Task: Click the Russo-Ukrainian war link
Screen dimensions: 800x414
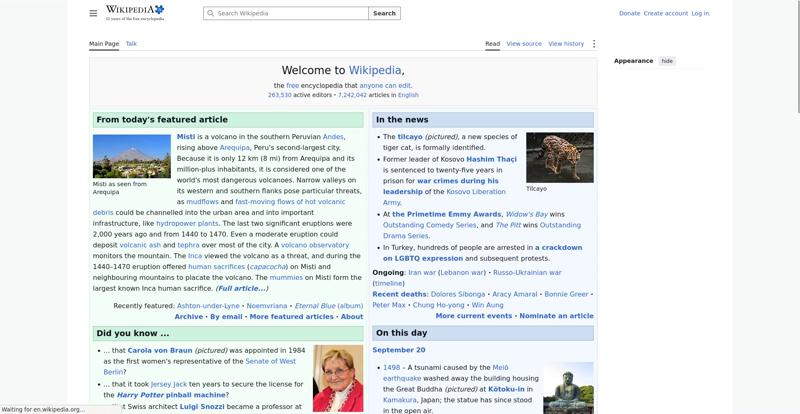Action: (527, 273)
